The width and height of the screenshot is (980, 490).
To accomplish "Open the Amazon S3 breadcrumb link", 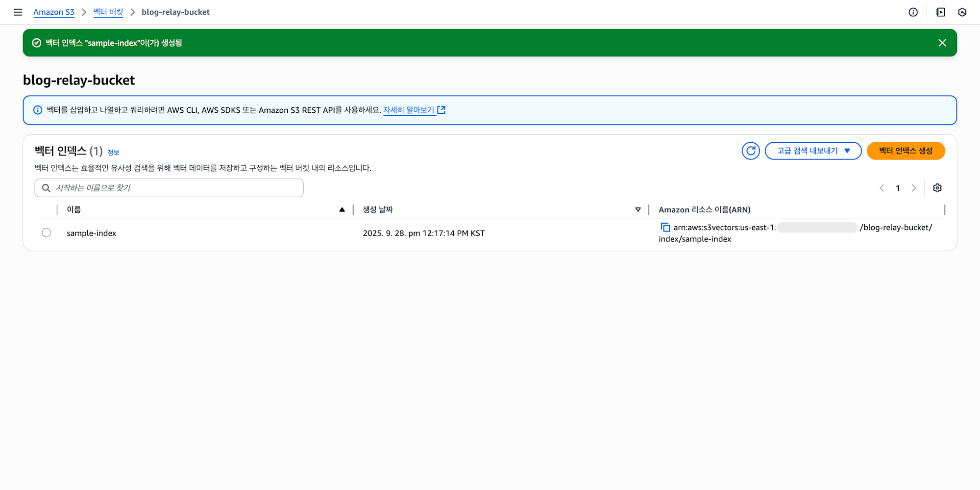I will [x=54, y=12].
